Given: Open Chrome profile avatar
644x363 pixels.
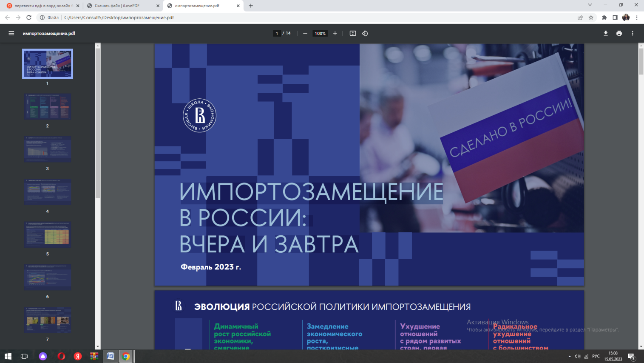Looking at the screenshot, I should (626, 17).
